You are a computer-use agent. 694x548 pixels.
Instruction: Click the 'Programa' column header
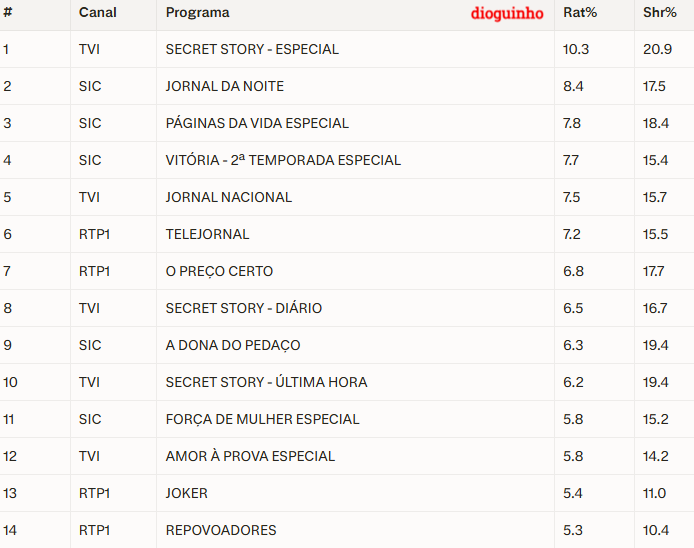pyautogui.click(x=197, y=13)
